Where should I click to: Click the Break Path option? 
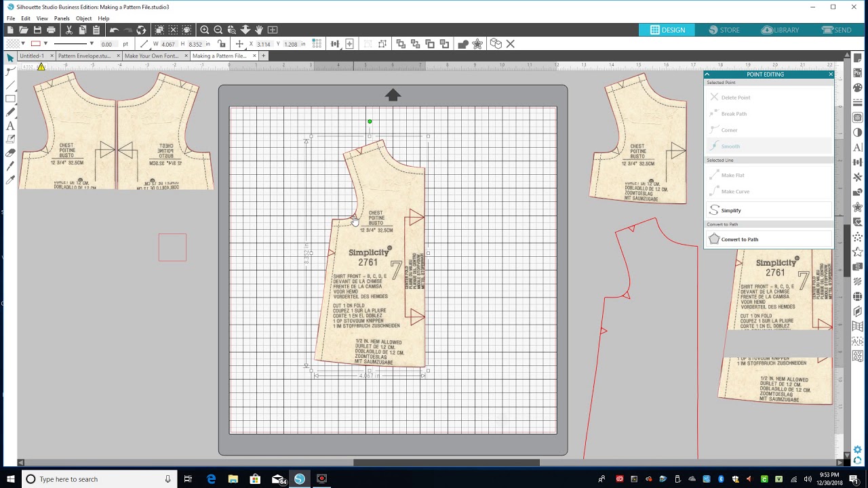[x=768, y=114]
